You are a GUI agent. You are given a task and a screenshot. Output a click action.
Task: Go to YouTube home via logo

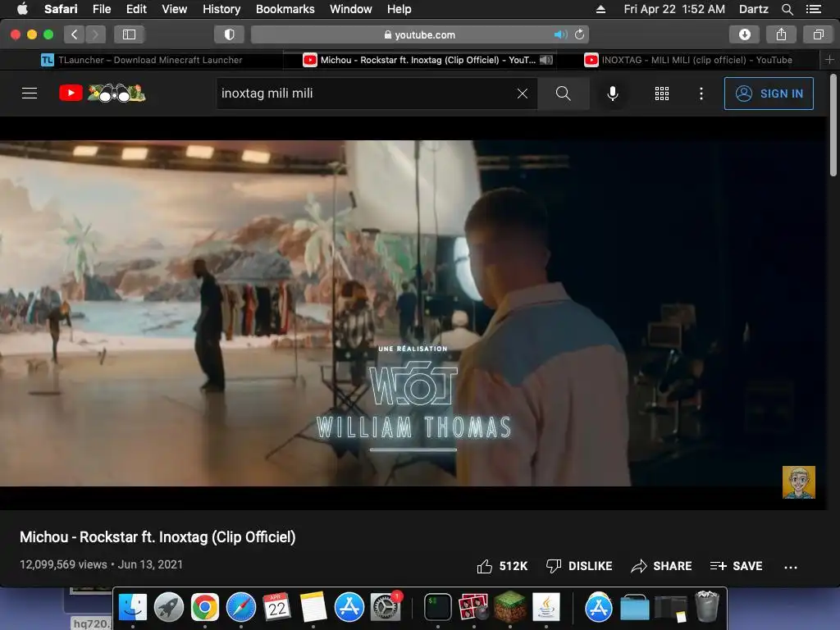[x=103, y=94]
